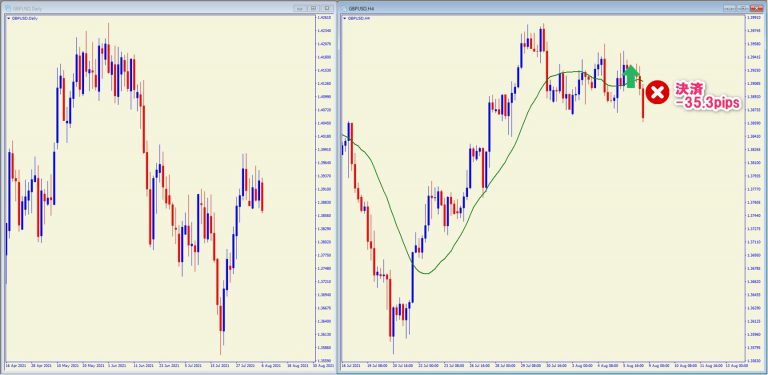This screenshot has width=768, height=375.
Task: Restore the GBPUSD,H4 chart window
Action: pyautogui.click(x=743, y=8)
